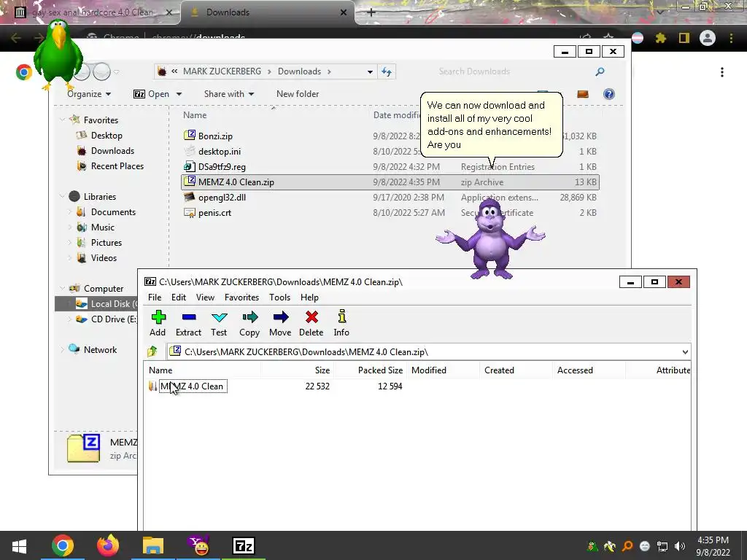Open the Tools menu in 7-Zip
The width and height of the screenshot is (747, 560).
(x=279, y=297)
